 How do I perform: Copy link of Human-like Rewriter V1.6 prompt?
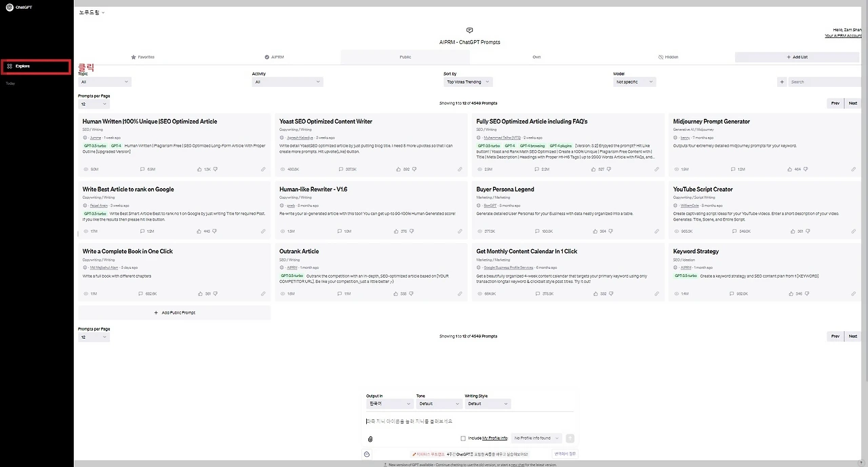[x=460, y=231]
